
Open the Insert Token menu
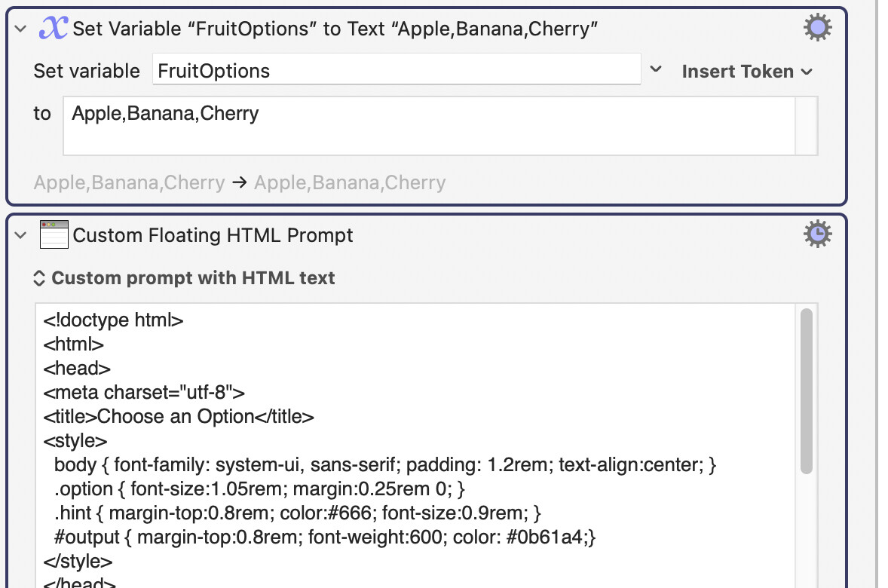click(x=747, y=72)
